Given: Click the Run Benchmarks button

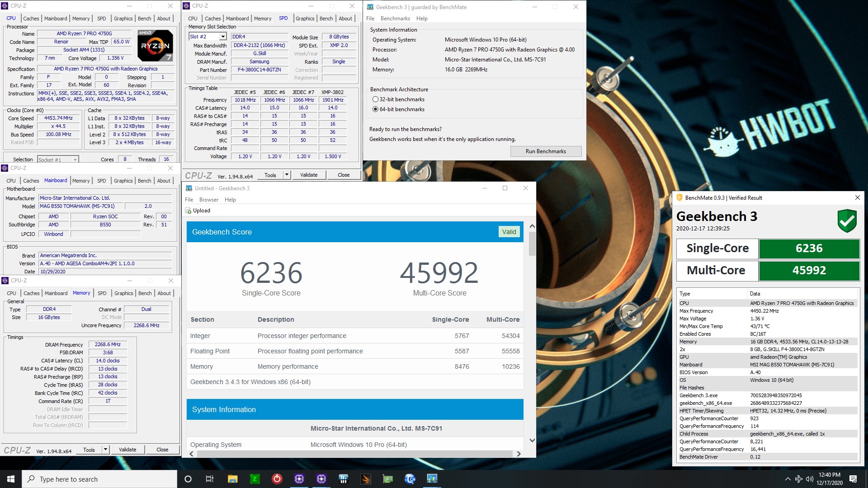Looking at the screenshot, I should point(546,151).
